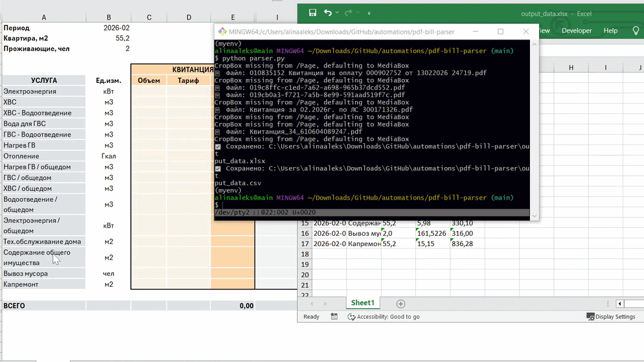Close the MINGW64 terminal window
The image size is (644, 362).
[525, 32]
